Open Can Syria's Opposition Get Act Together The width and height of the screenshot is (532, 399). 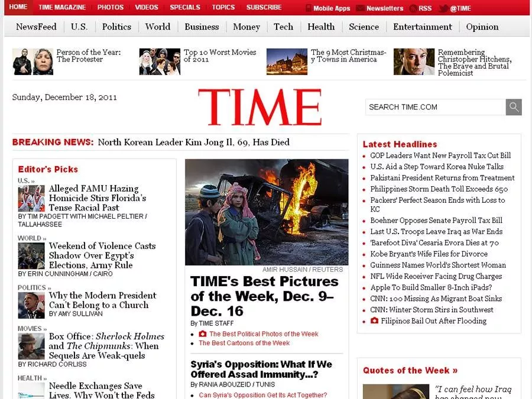pos(263,395)
